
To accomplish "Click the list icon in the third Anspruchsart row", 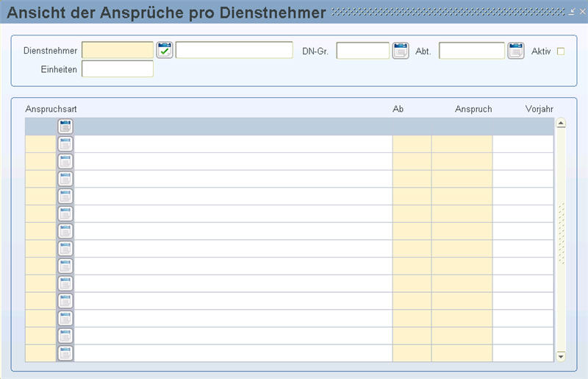I will pos(65,161).
